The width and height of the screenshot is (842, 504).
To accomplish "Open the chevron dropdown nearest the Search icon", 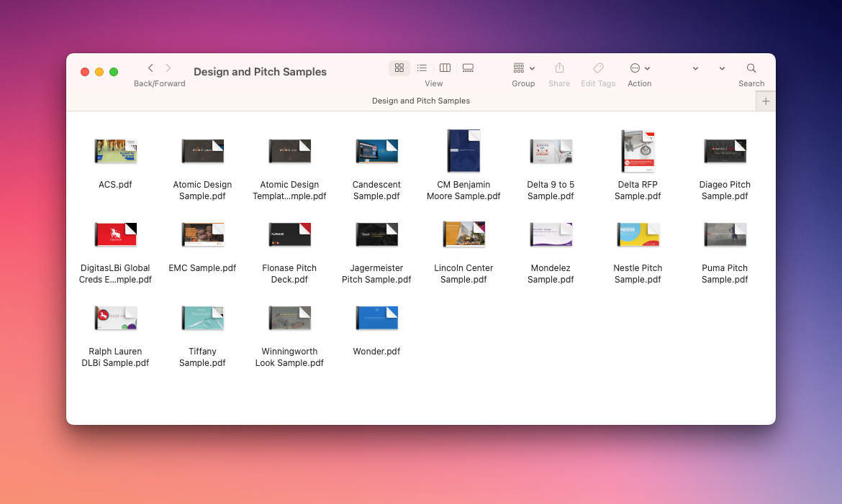I will tap(723, 69).
